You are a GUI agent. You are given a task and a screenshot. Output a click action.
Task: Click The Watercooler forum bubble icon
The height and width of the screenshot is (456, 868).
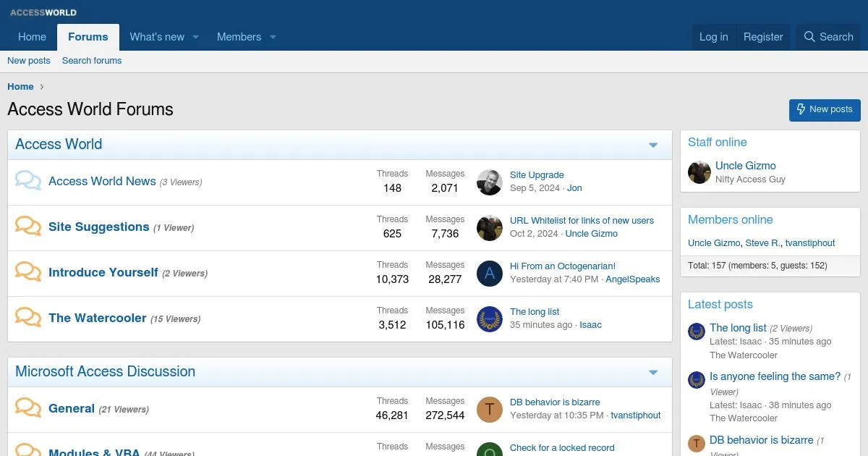tap(28, 318)
